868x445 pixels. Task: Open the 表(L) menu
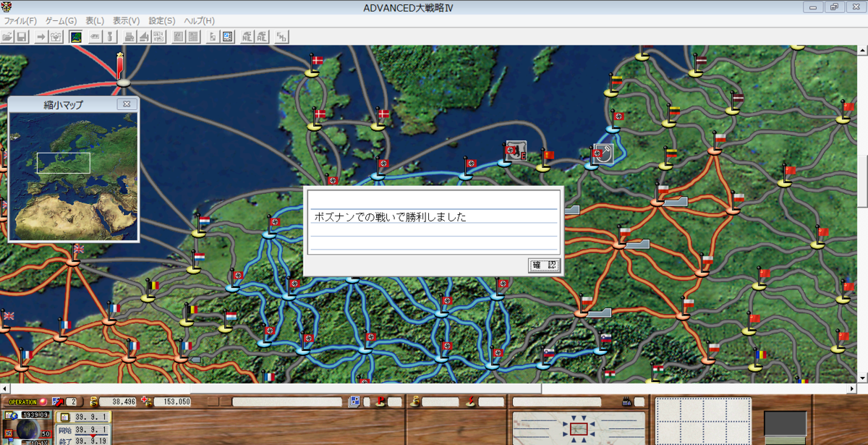coord(95,21)
